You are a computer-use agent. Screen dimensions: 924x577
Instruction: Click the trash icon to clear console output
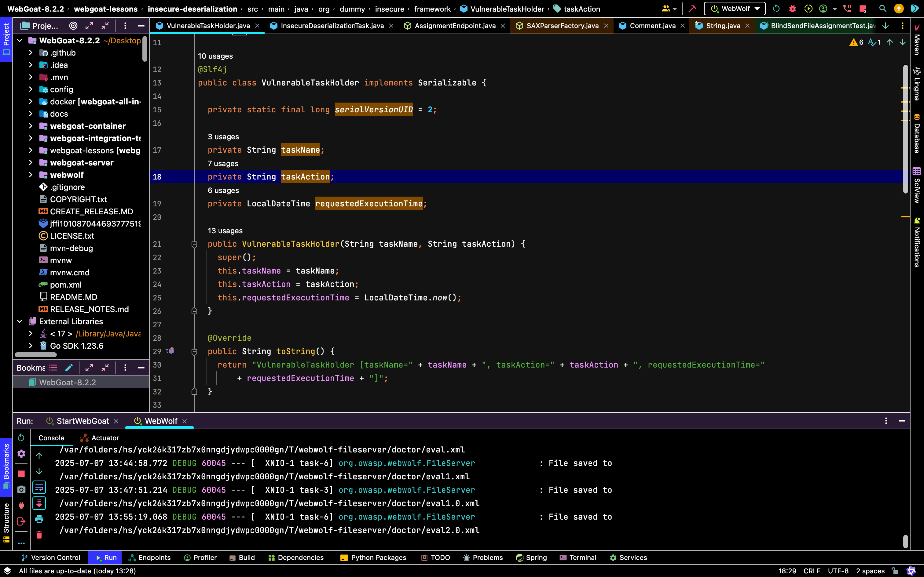pos(39,535)
